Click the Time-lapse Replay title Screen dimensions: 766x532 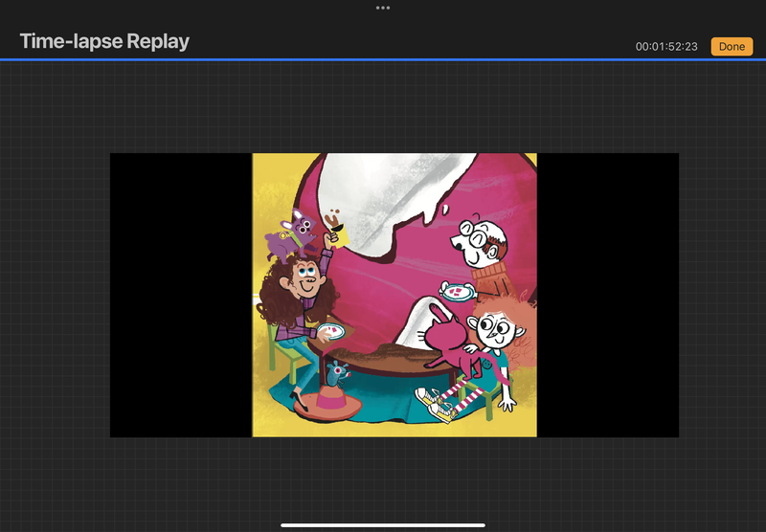coord(104,42)
